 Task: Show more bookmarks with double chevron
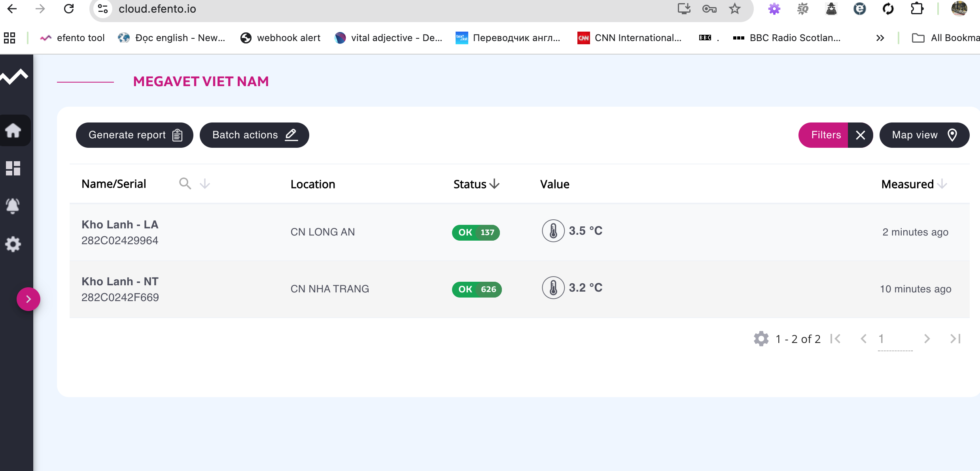[880, 38]
